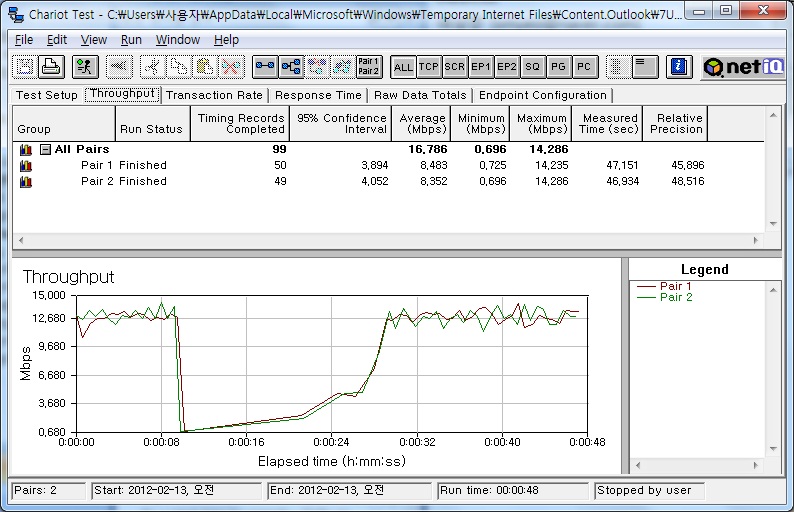
Task: Click the Pair 1 row chart icon
Action: (x=26, y=166)
